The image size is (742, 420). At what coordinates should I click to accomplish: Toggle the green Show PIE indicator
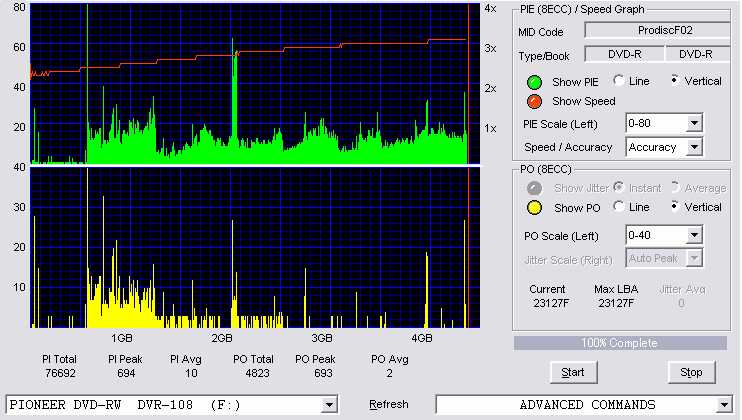[x=534, y=82]
